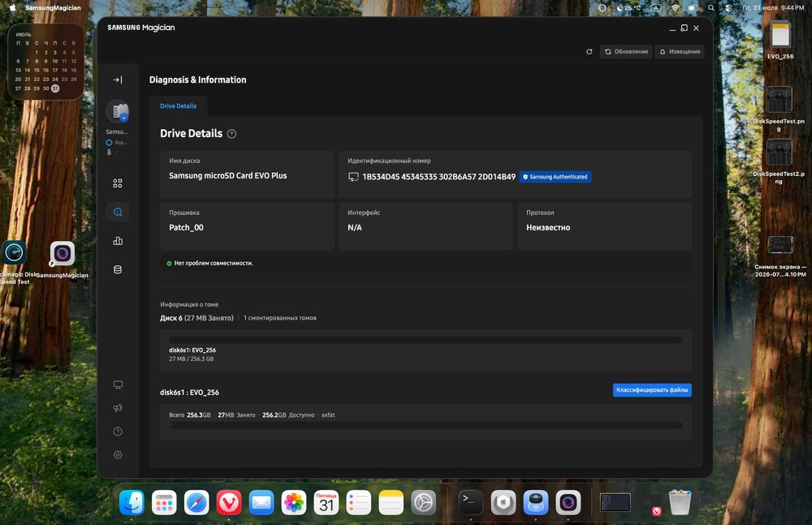Open Launchpad in the Dock
The height and width of the screenshot is (525, 812).
coord(164,502)
